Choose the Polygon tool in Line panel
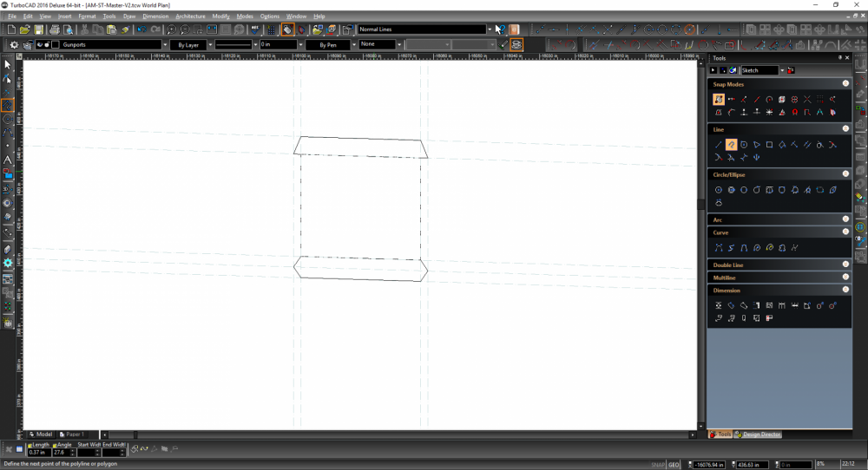Screen dimensions: 868x470 click(744, 145)
